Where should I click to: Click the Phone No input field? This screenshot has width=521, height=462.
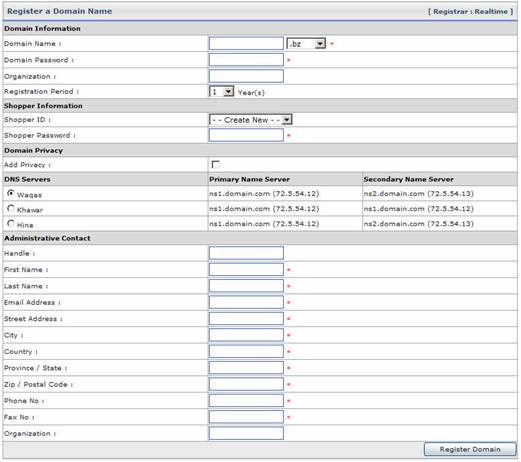click(x=246, y=400)
